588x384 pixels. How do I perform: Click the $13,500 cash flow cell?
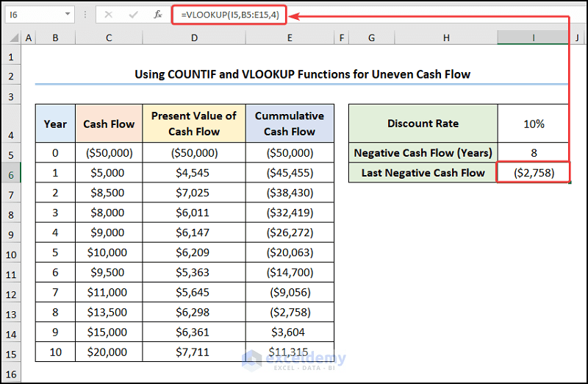pyautogui.click(x=109, y=312)
